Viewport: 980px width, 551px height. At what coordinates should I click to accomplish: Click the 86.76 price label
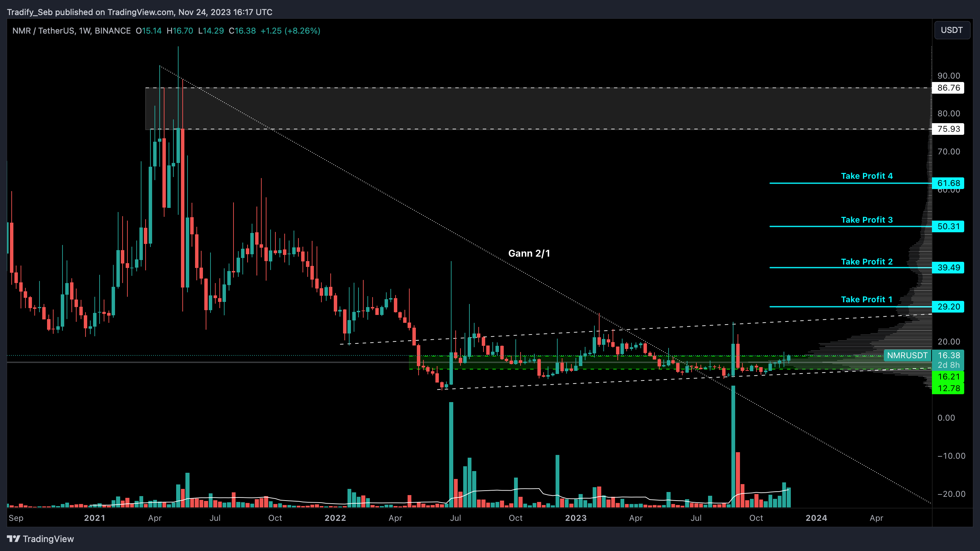click(948, 88)
